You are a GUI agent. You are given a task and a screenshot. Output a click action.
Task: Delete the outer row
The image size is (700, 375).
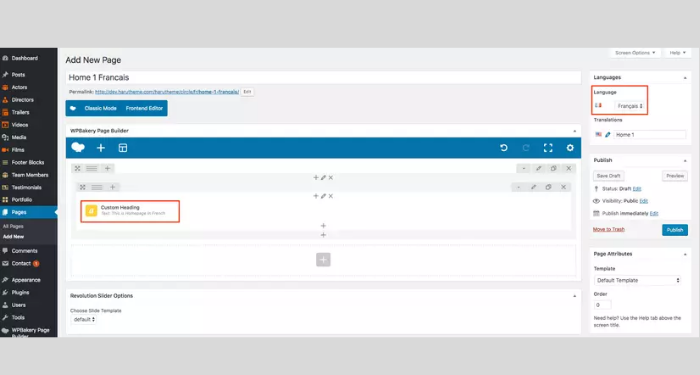click(568, 168)
